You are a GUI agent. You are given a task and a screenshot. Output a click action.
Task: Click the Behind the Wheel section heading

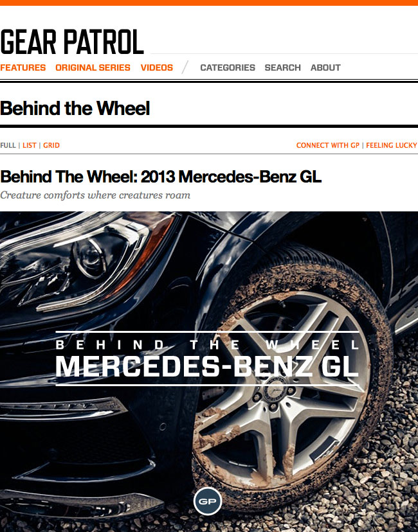[75, 108]
